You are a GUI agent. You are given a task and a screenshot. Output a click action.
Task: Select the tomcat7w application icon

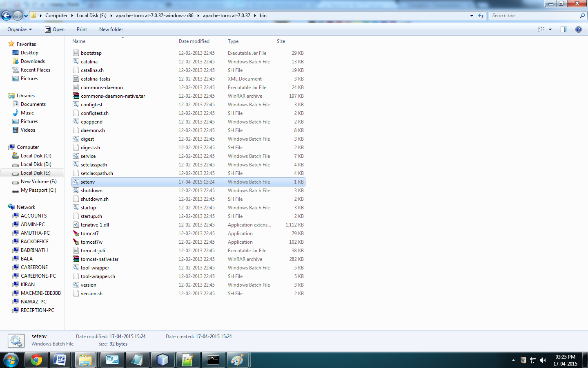[x=76, y=242]
